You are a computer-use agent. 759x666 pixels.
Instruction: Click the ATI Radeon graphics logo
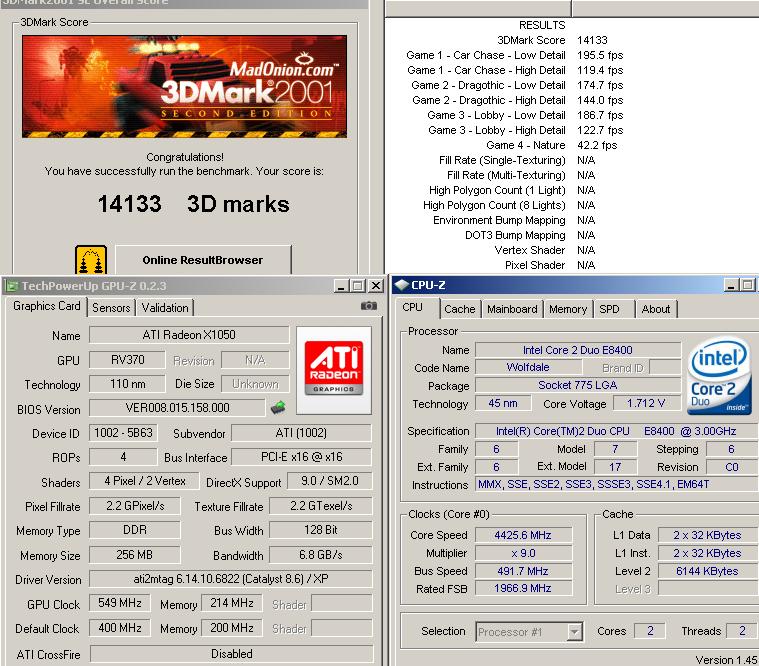point(334,370)
